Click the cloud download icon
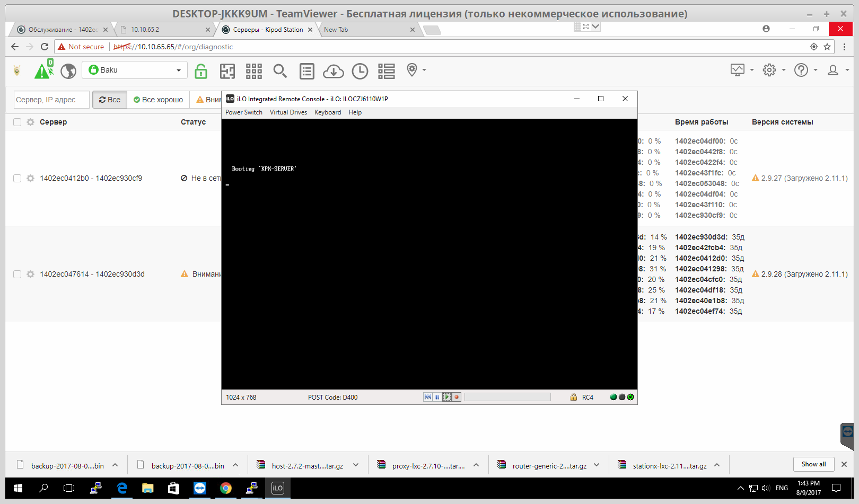Screen dimensions: 859x504 [x=334, y=71]
